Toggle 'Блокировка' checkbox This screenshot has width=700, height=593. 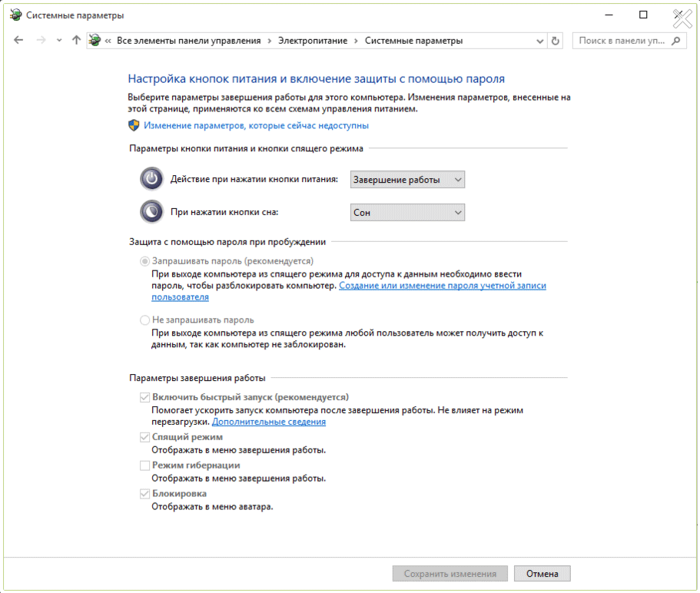pyautogui.click(x=144, y=493)
